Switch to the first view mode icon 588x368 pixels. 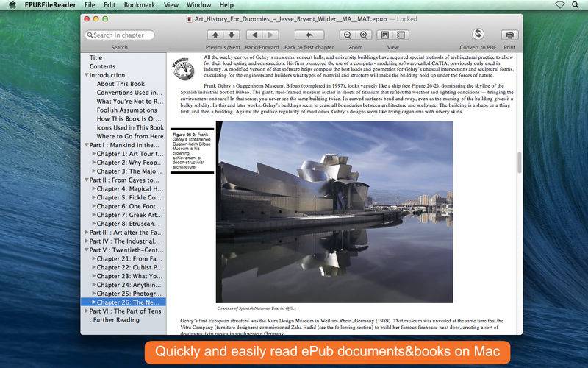pos(384,35)
